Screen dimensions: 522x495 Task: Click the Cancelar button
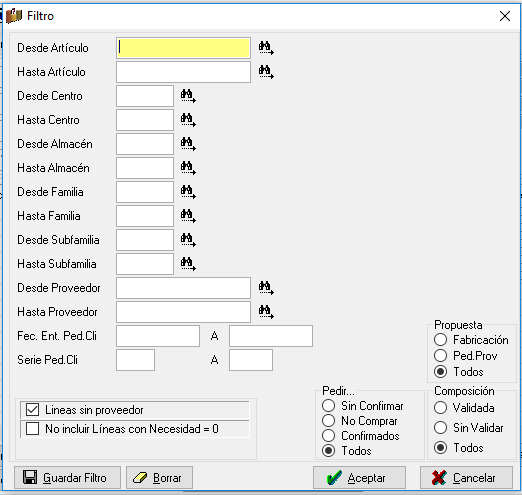tap(466, 478)
